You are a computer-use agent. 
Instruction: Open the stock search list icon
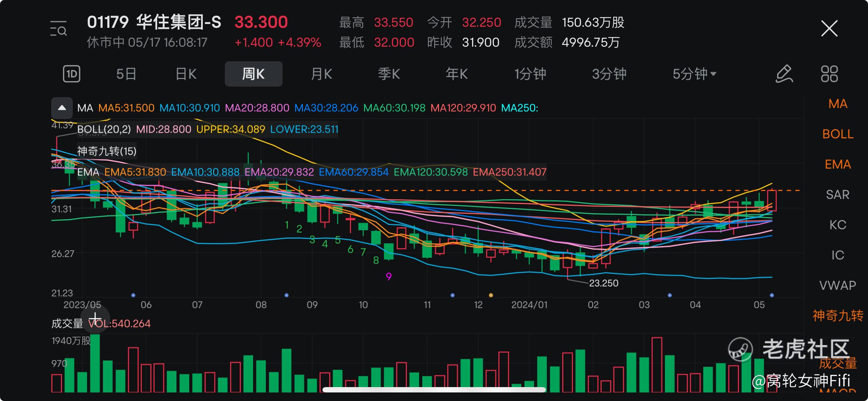[x=58, y=29]
